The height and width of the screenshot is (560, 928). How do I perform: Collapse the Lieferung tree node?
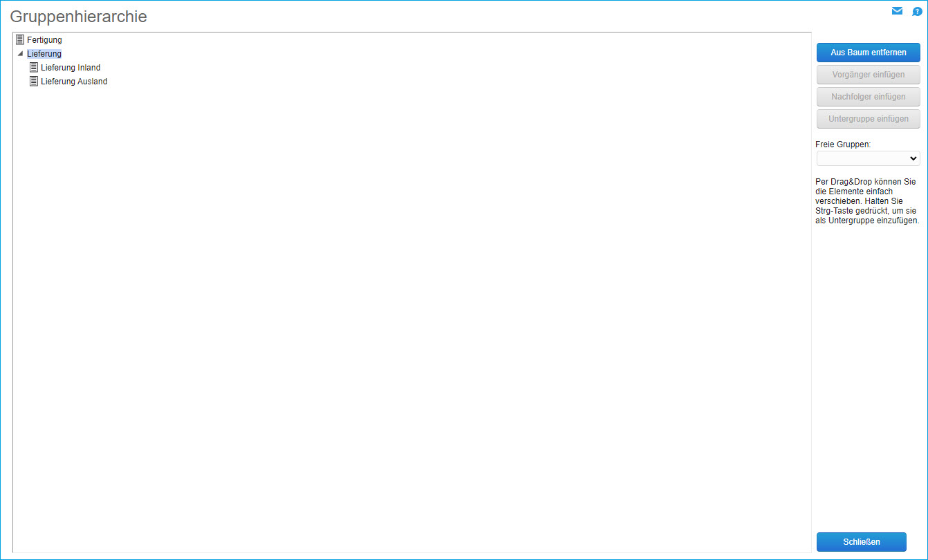[x=20, y=54]
